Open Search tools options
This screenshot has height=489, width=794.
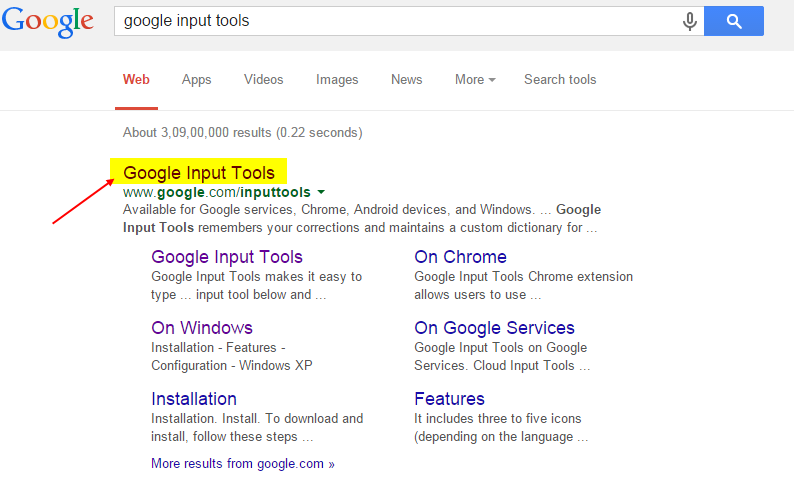(x=560, y=79)
